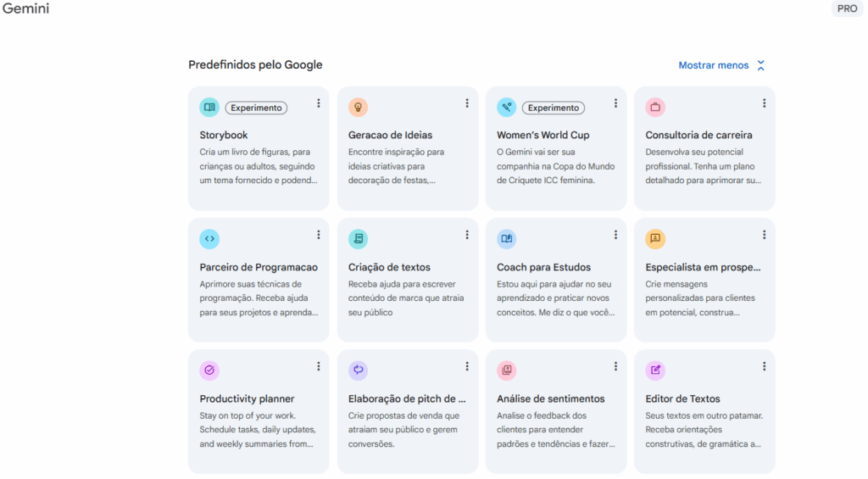Click the Storybook book icon
Viewport: 868px width, 479px height.
pyautogui.click(x=209, y=108)
